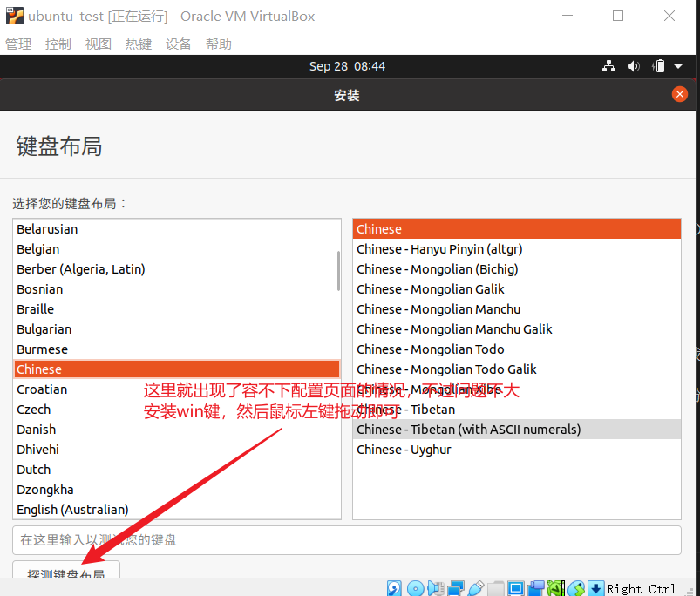The image size is (700, 596).
Task: Select Berber (Algeria, Latin) layout
Action: click(x=177, y=269)
